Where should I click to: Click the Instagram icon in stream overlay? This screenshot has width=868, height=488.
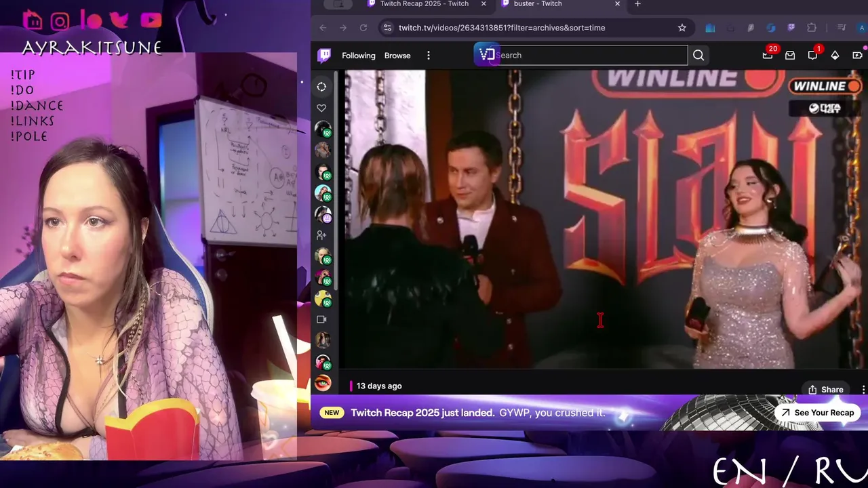click(x=60, y=22)
